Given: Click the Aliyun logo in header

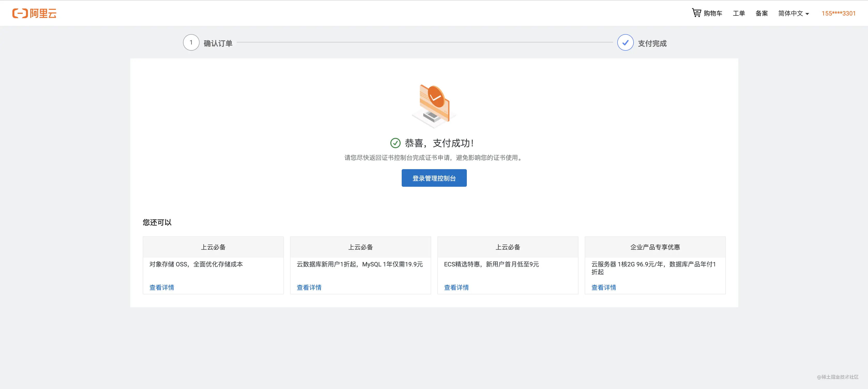Looking at the screenshot, I should pos(34,13).
